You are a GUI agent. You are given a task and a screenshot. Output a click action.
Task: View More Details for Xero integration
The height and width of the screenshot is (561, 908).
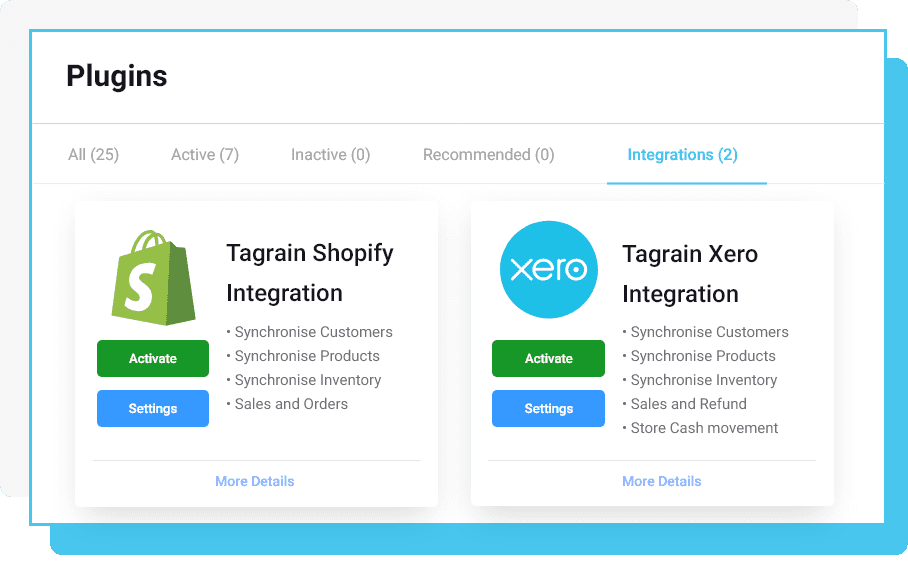(x=661, y=481)
